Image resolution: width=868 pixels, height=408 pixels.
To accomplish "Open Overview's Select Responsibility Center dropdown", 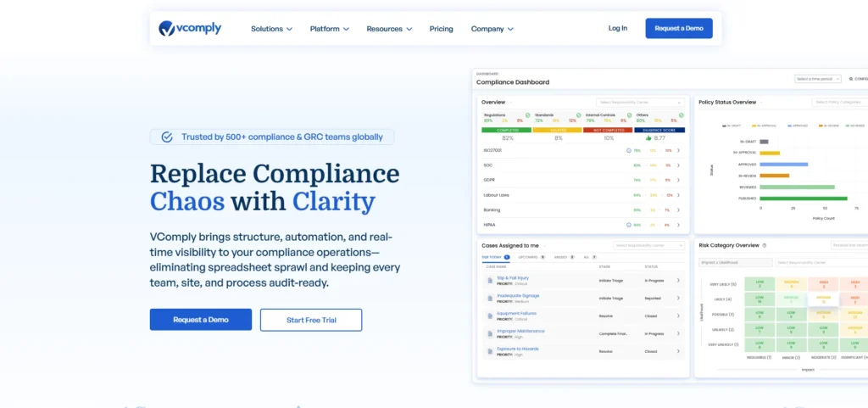I will point(641,103).
